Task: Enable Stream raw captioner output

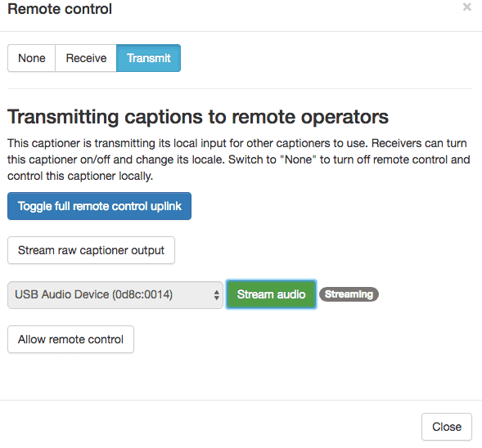Action: [92, 250]
